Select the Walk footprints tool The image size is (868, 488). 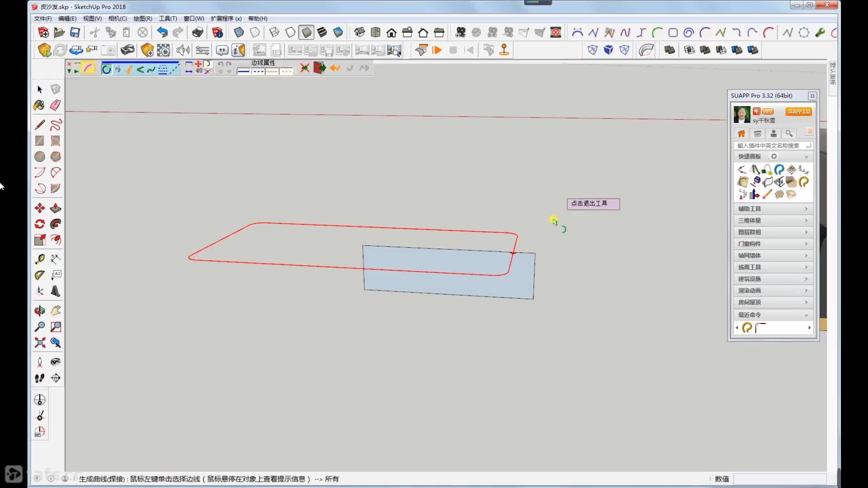(x=40, y=378)
